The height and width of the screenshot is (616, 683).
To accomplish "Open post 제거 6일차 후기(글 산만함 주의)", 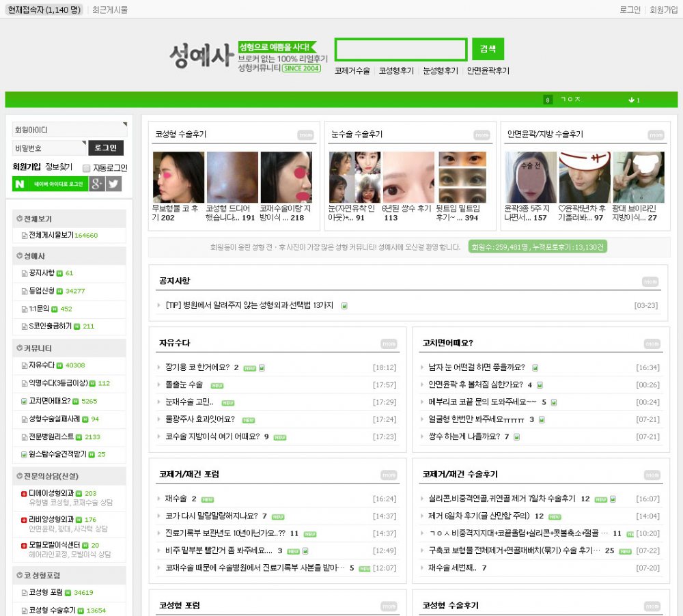I will tap(479, 516).
